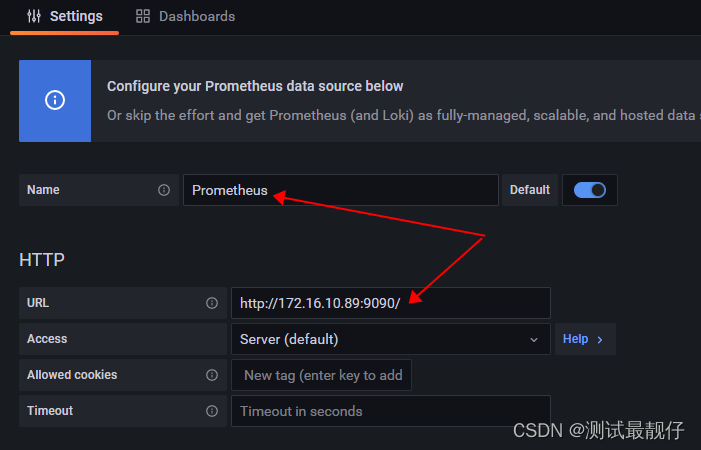The image size is (701, 450).
Task: Expand the Help section for Access
Action: 585,339
